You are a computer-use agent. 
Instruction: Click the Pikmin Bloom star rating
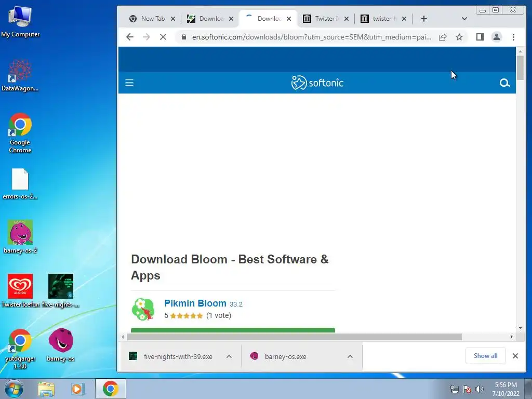[187, 316]
